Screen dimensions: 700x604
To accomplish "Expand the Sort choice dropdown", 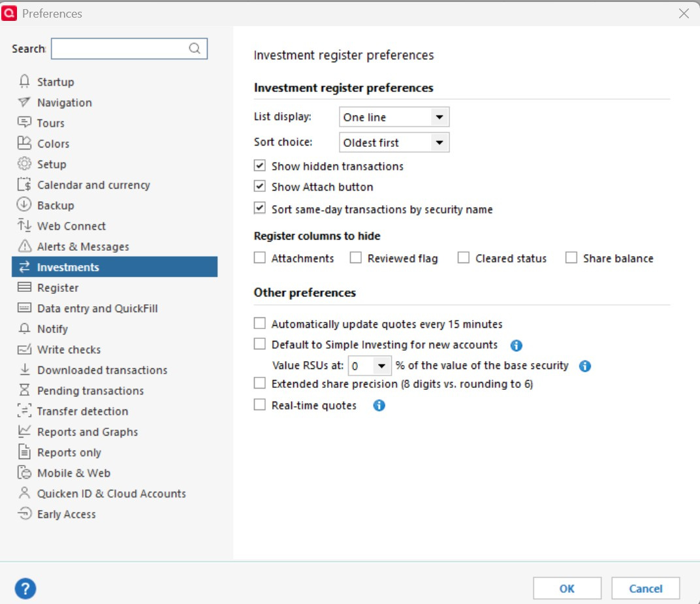I will [x=394, y=142].
